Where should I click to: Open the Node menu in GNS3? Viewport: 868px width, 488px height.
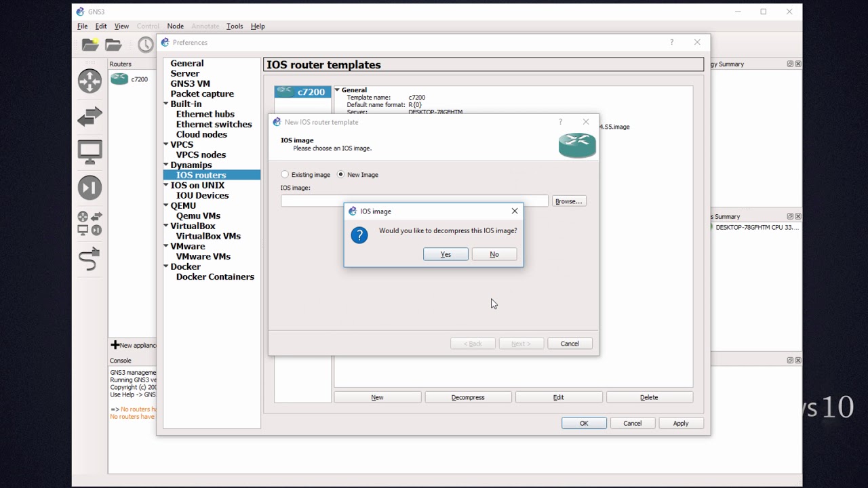176,26
